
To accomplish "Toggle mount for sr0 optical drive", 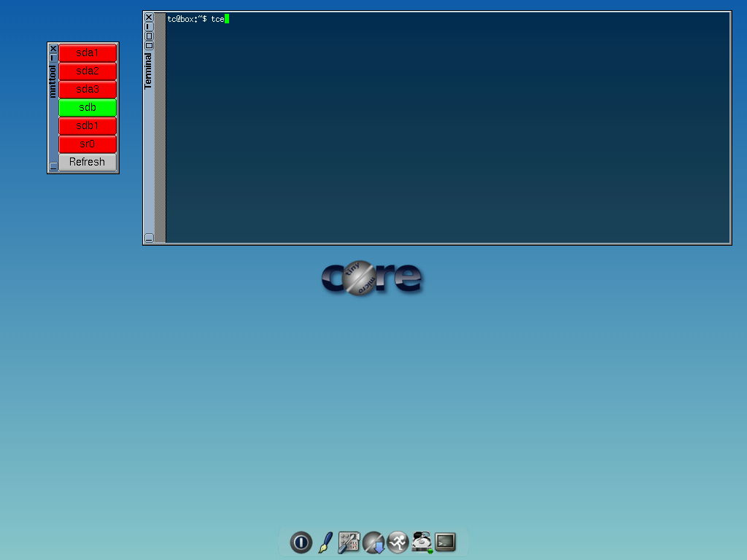I will tap(88, 144).
